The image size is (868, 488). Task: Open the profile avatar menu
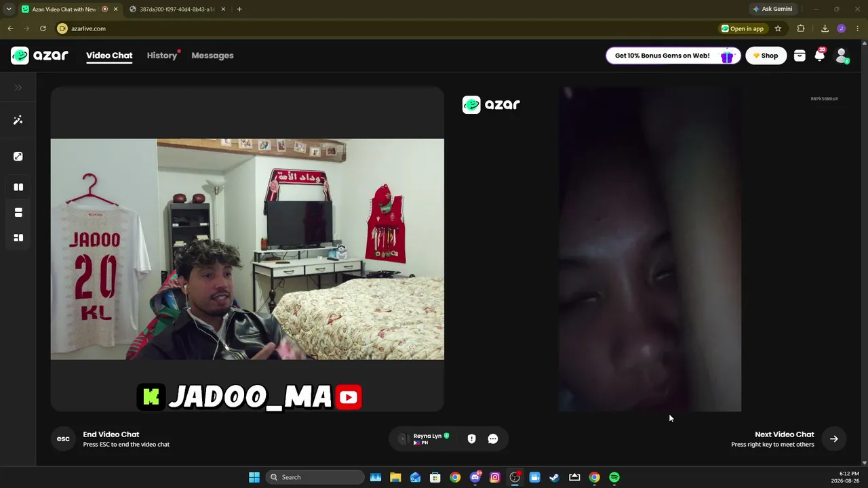[842, 56]
